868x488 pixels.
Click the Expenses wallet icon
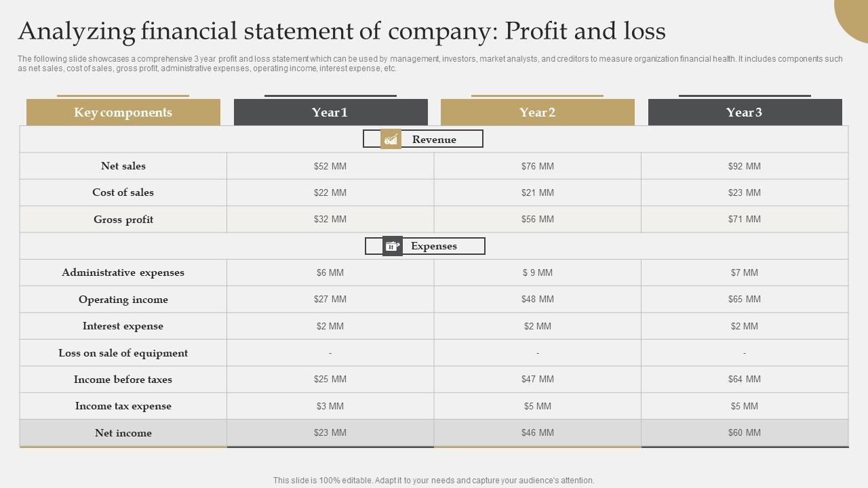[392, 246]
